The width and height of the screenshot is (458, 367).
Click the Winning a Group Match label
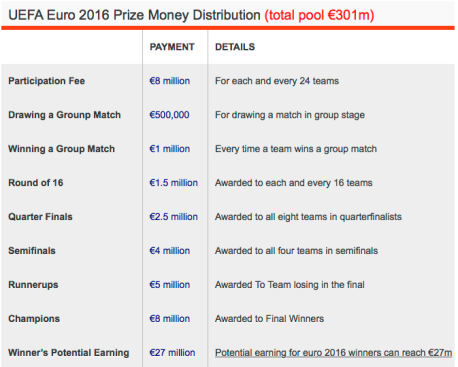pos(62,149)
